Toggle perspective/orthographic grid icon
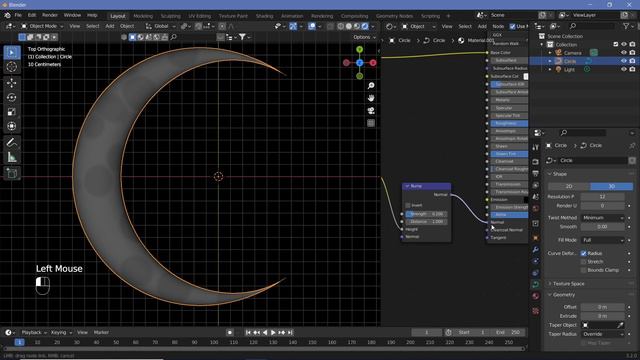 [x=371, y=123]
